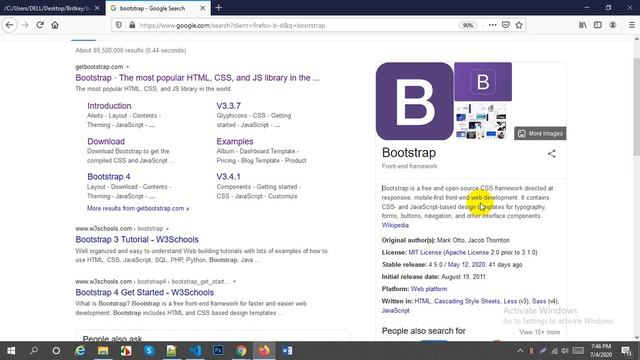Image resolution: width=640 pixels, height=360 pixels.
Task: Show hidden system tray icons
Action: point(520,351)
